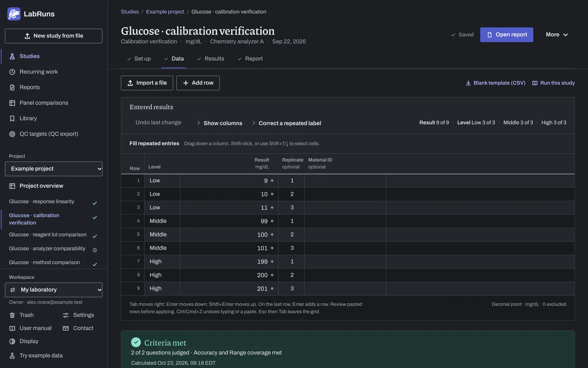This screenshot has width=588, height=368.
Task: Open Trash via trash can icon
Action: point(12,315)
